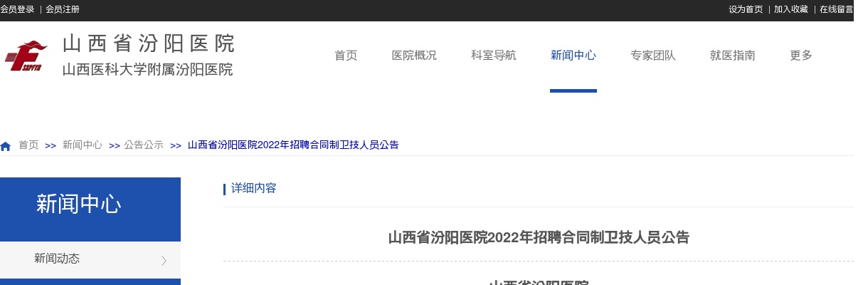Open 更多 navigation menu
The image size is (868, 285).
[801, 56]
